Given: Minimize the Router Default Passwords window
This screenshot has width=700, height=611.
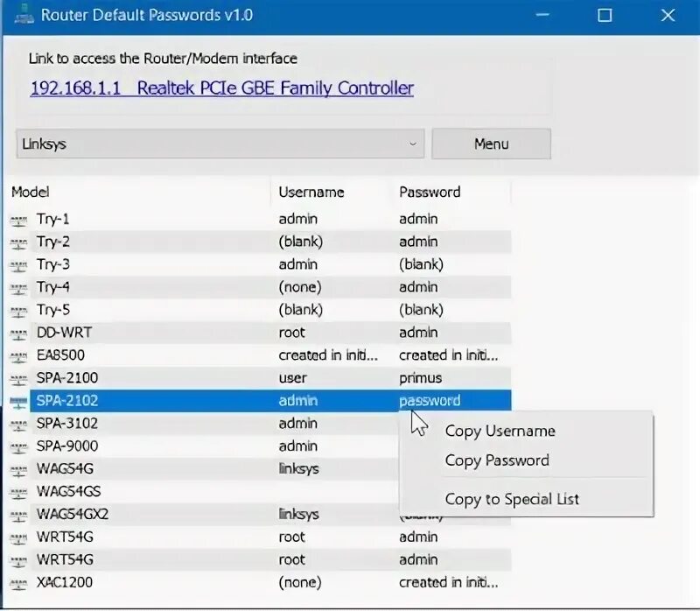Looking at the screenshot, I should pos(542,15).
